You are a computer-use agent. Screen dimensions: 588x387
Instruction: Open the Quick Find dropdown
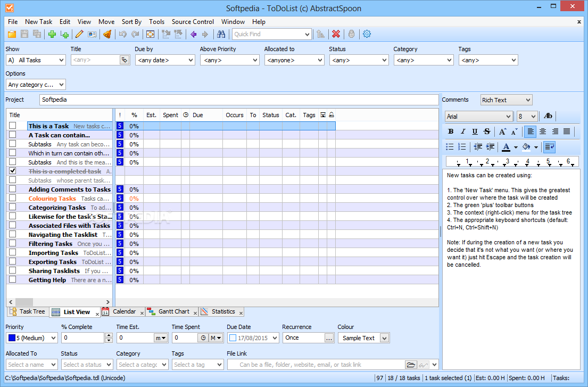point(307,34)
